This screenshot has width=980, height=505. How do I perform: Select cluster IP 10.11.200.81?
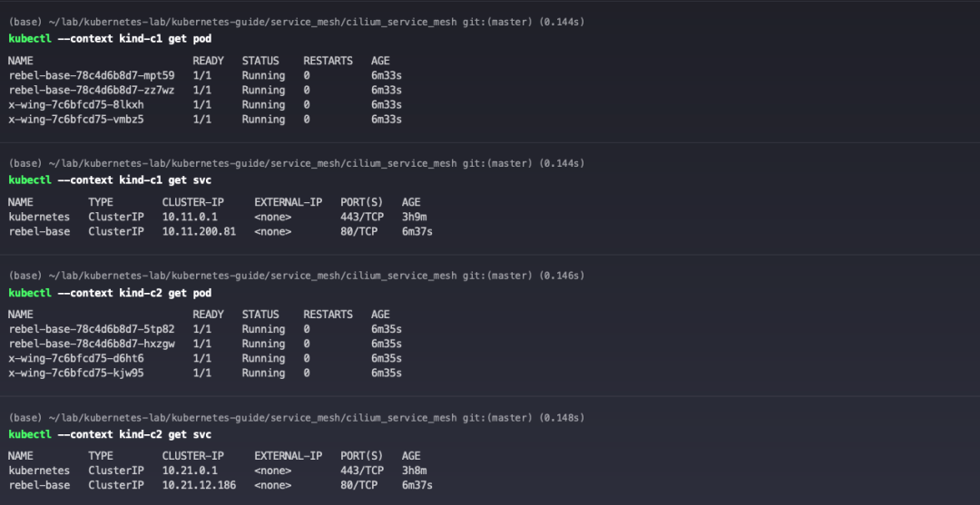pos(199,231)
